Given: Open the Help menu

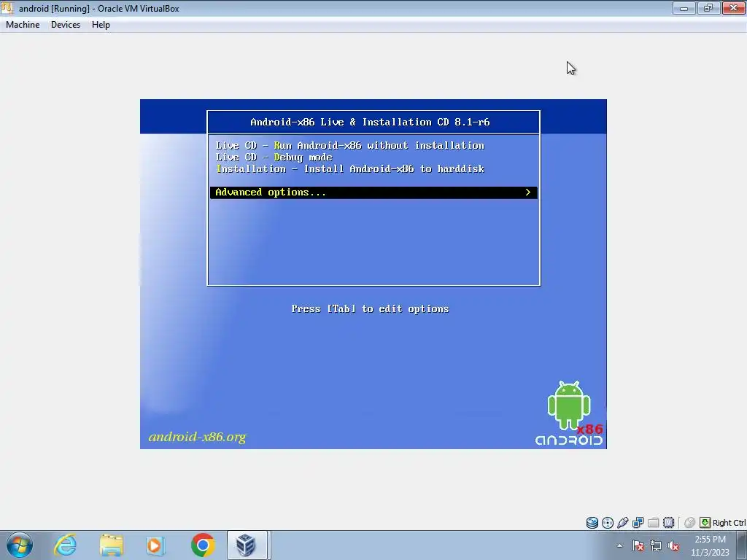Looking at the screenshot, I should pos(101,25).
